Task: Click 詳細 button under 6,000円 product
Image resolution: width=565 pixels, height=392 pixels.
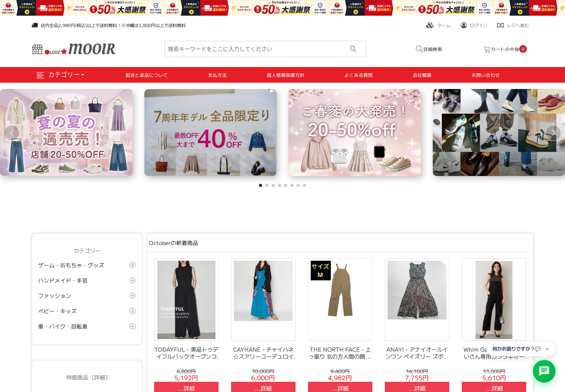Action: pyautogui.click(x=263, y=387)
